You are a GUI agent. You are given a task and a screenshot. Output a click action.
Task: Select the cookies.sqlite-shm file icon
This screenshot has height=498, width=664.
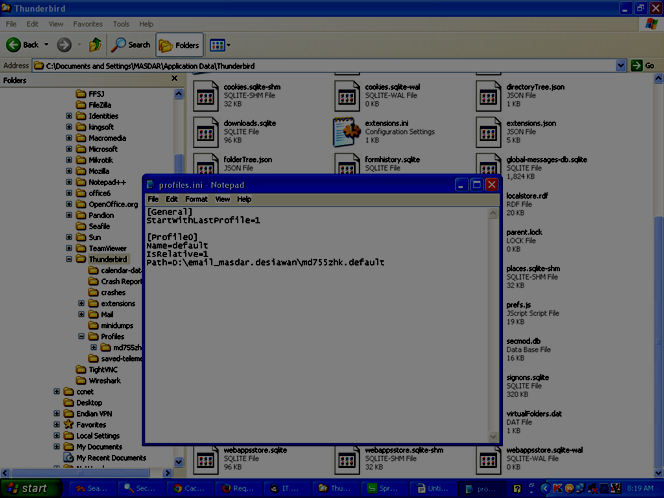pyautogui.click(x=206, y=95)
